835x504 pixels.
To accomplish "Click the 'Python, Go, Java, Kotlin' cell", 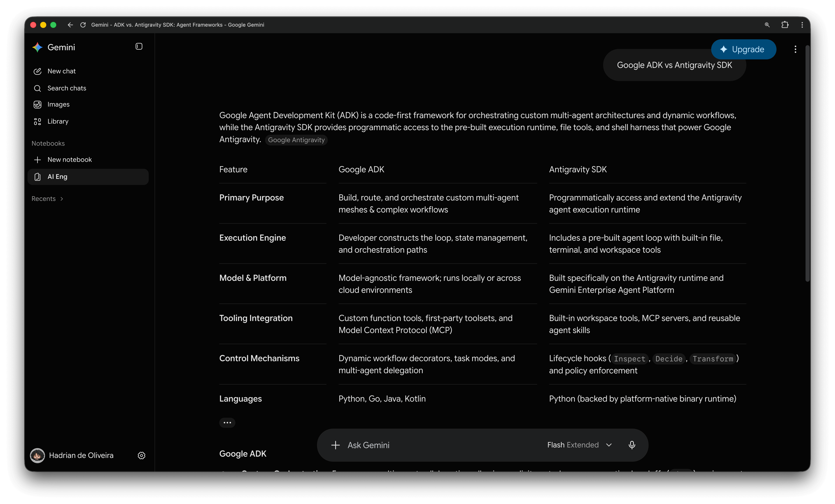I will pyautogui.click(x=382, y=399).
